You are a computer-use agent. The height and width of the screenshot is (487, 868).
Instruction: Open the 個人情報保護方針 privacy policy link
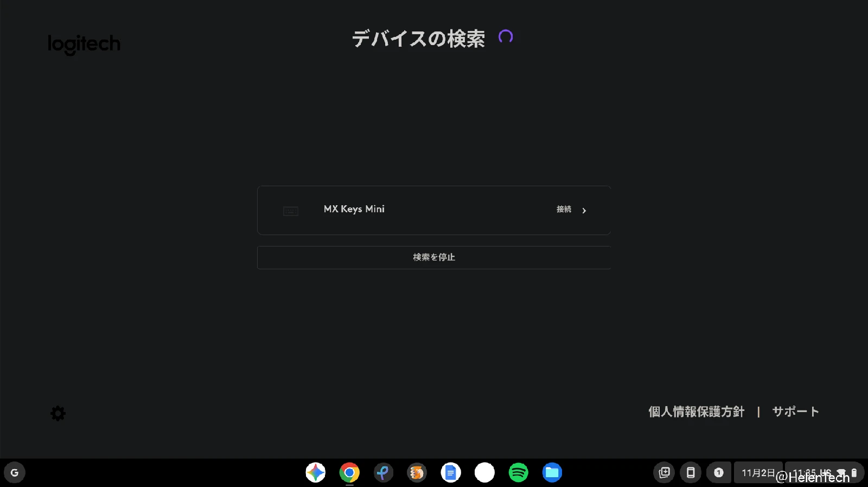click(x=696, y=412)
